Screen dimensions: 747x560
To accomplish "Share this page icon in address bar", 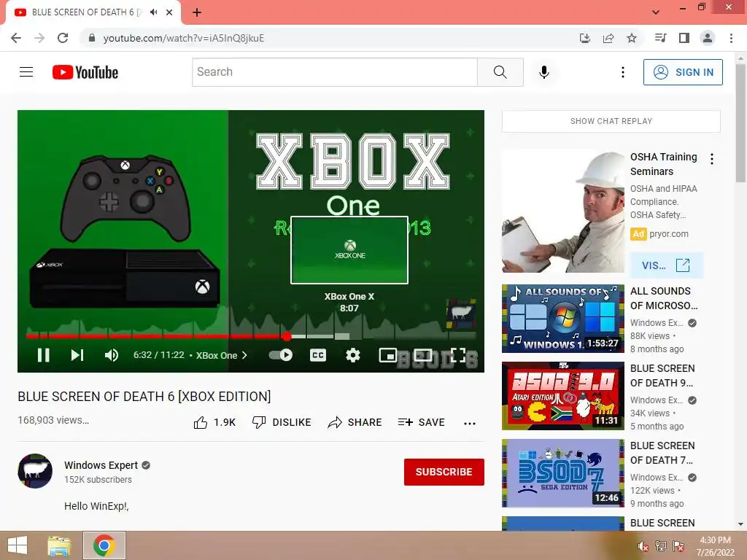I will pos(608,38).
